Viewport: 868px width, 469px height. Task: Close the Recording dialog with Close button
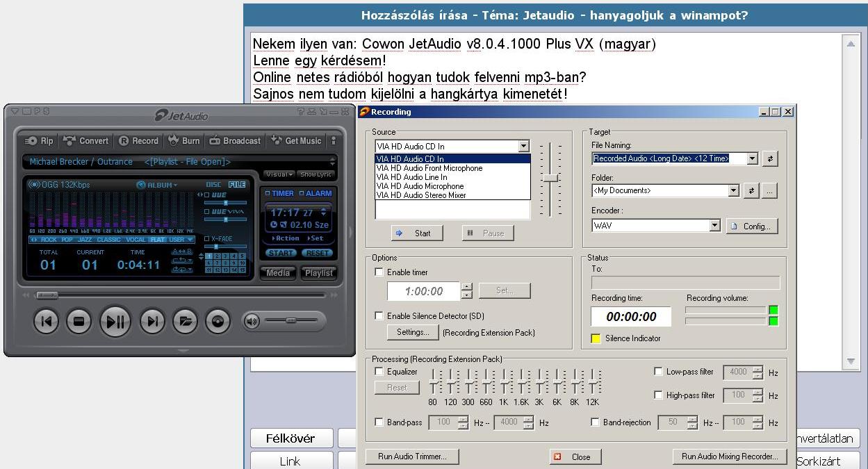point(575,456)
